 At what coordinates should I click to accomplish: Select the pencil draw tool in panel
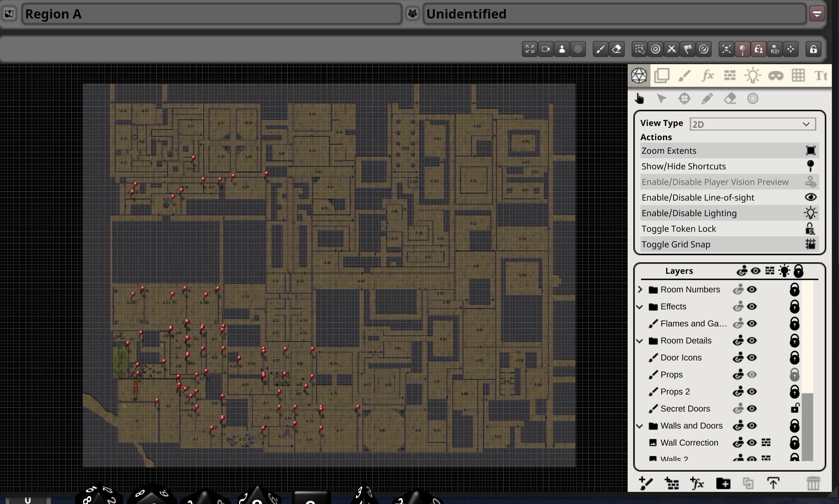(707, 98)
